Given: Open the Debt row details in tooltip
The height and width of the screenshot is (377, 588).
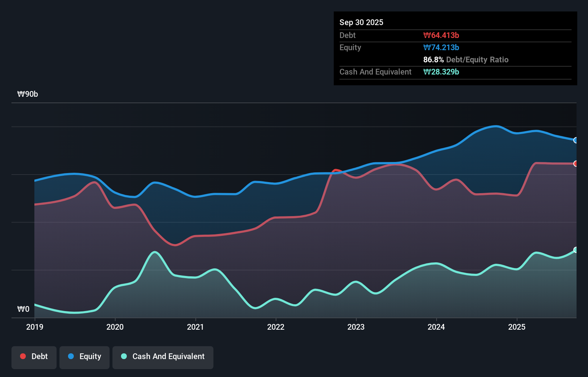Looking at the screenshot, I should coord(347,35).
